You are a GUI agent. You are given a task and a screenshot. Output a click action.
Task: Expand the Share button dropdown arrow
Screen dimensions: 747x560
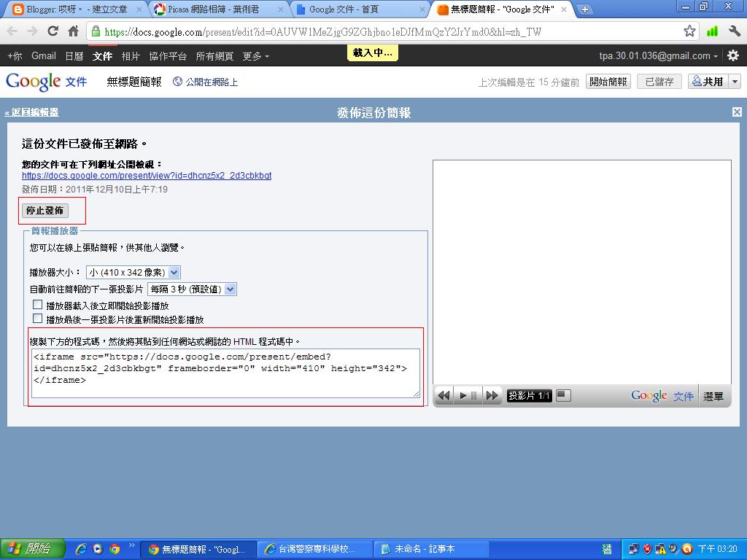tap(735, 82)
